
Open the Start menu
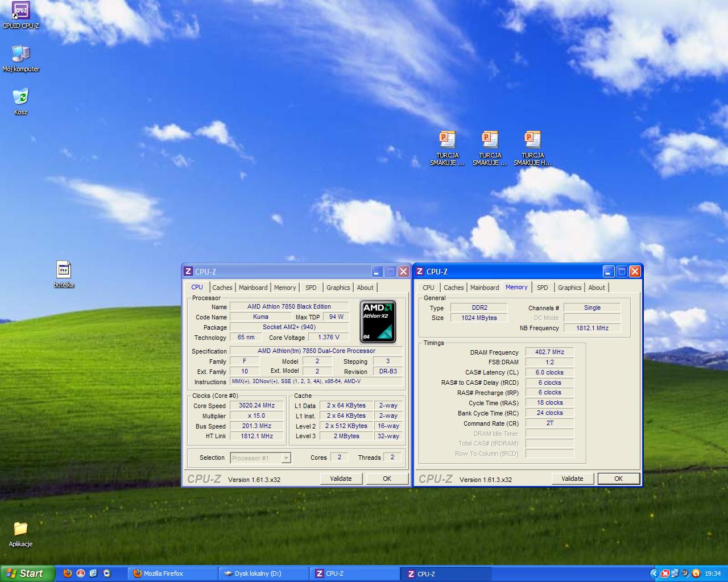[27, 573]
